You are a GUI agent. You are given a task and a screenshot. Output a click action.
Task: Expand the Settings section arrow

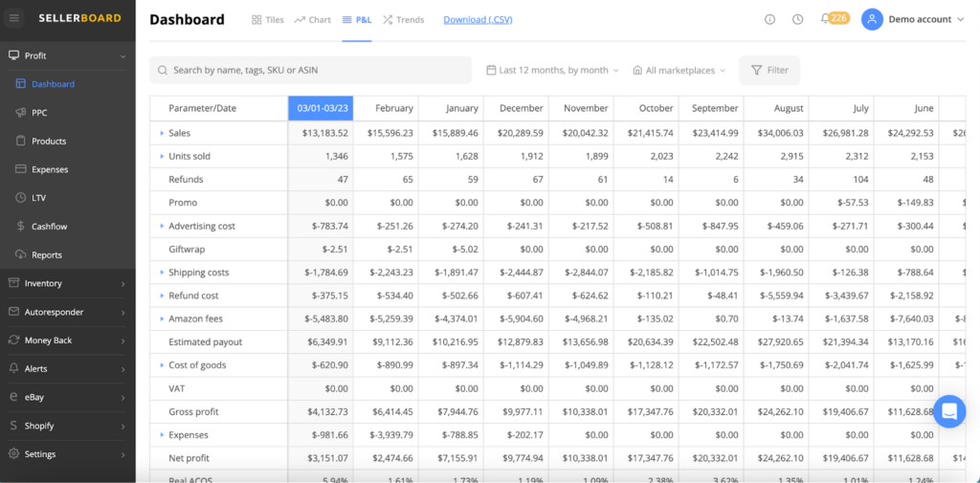tap(122, 454)
